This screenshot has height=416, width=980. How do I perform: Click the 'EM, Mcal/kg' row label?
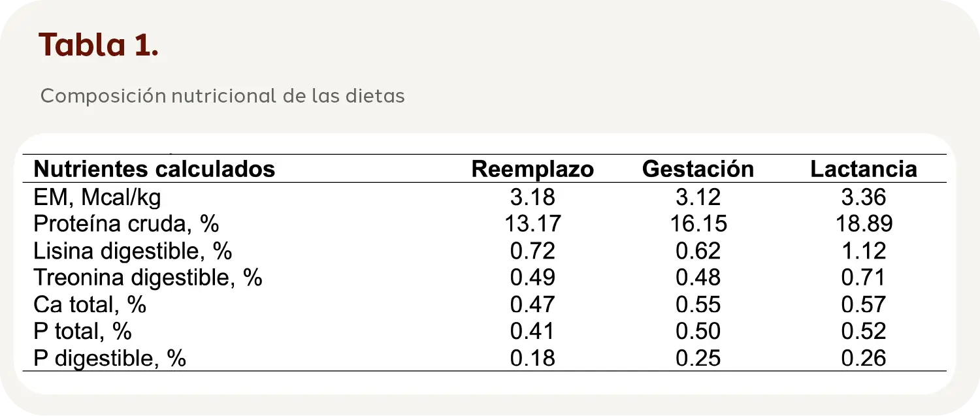pyautogui.click(x=97, y=197)
